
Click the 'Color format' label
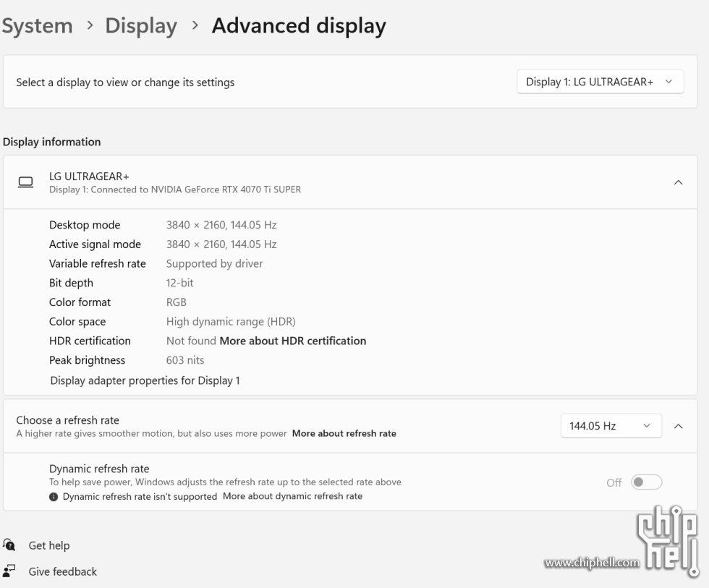(x=80, y=302)
